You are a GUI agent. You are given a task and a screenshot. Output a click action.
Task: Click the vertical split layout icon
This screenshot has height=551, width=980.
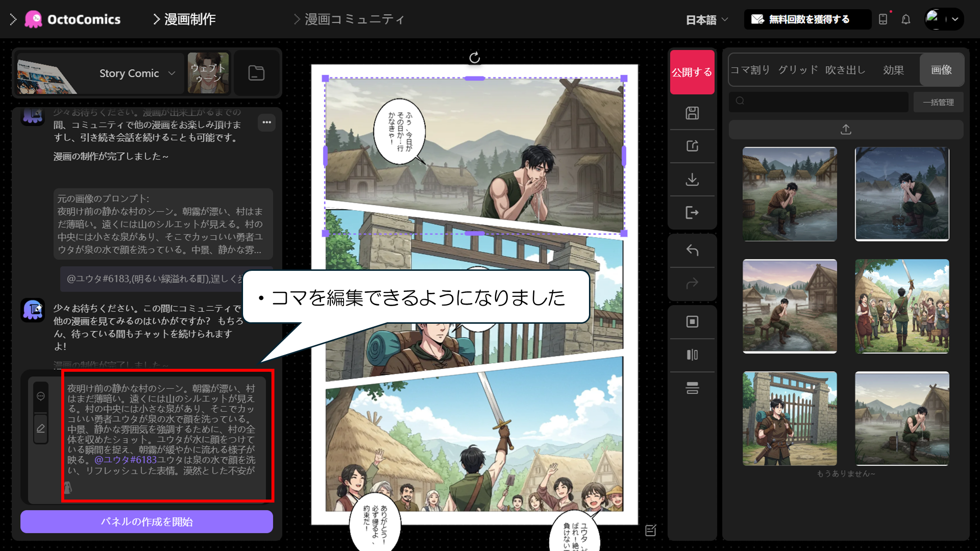[x=692, y=355]
